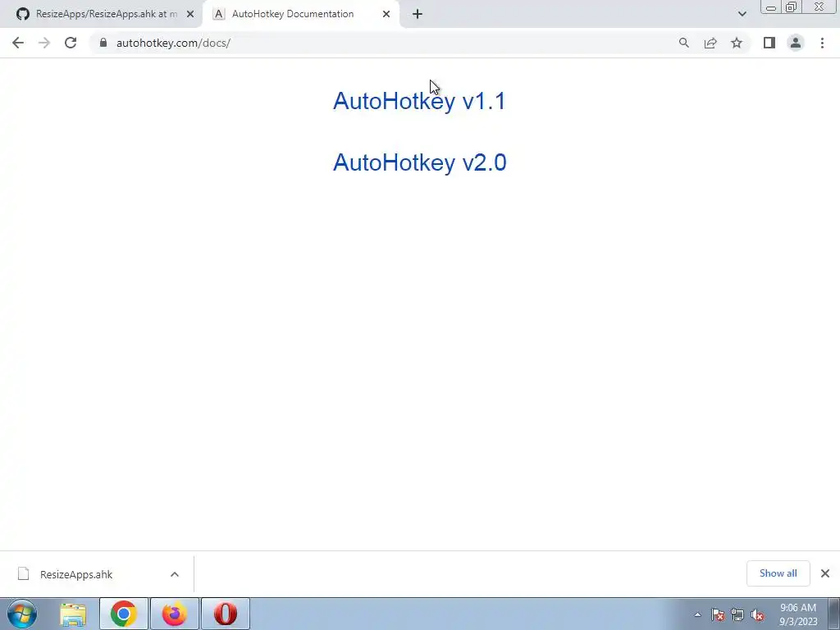Image resolution: width=840 pixels, height=630 pixels.
Task: Go forward with the forward arrow
Action: (44, 43)
